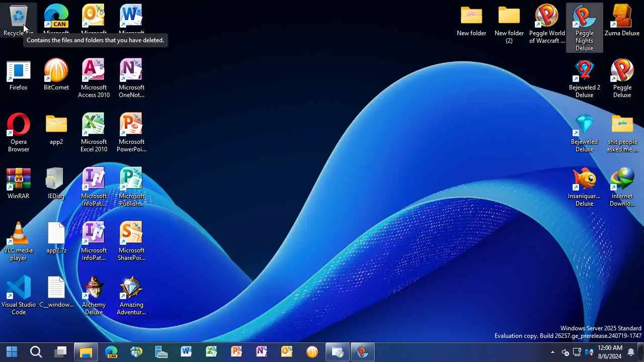Open BitComet from the taskbar
644x362 pixels.
(312, 352)
